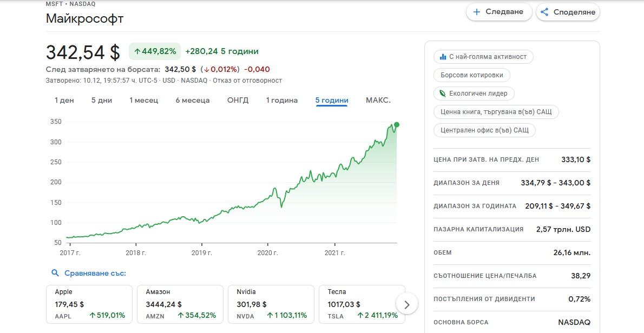Click the plus icon on Следване button
The width and height of the screenshot is (644, 333).
coord(477,12)
